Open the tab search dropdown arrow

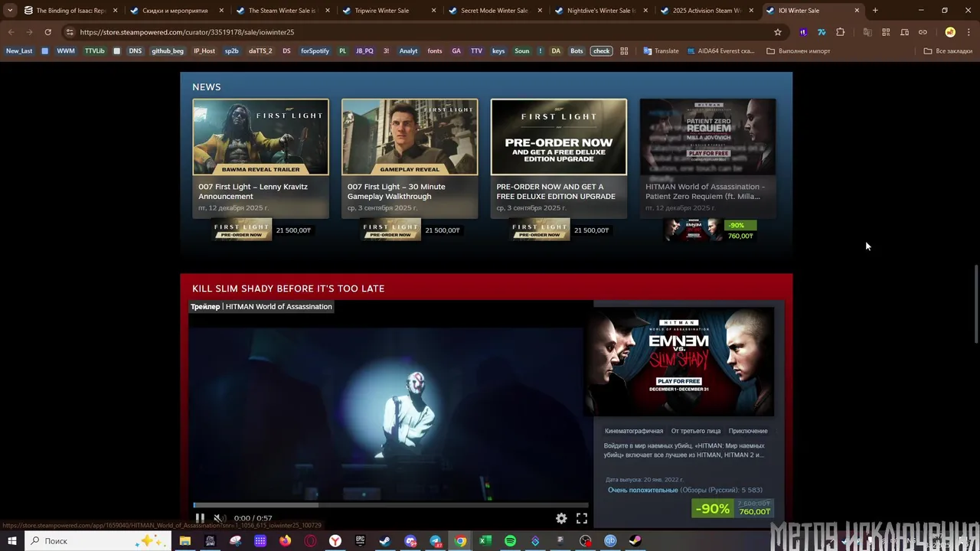pos(10,11)
